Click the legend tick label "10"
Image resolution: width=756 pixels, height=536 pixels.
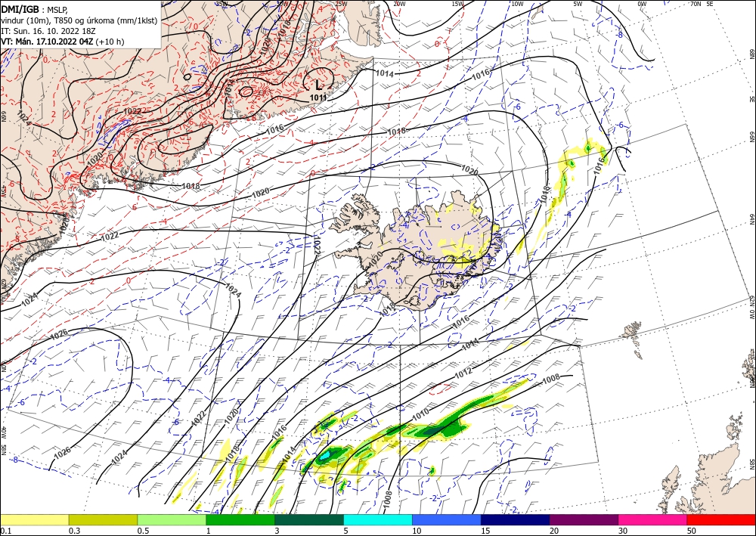(417, 531)
